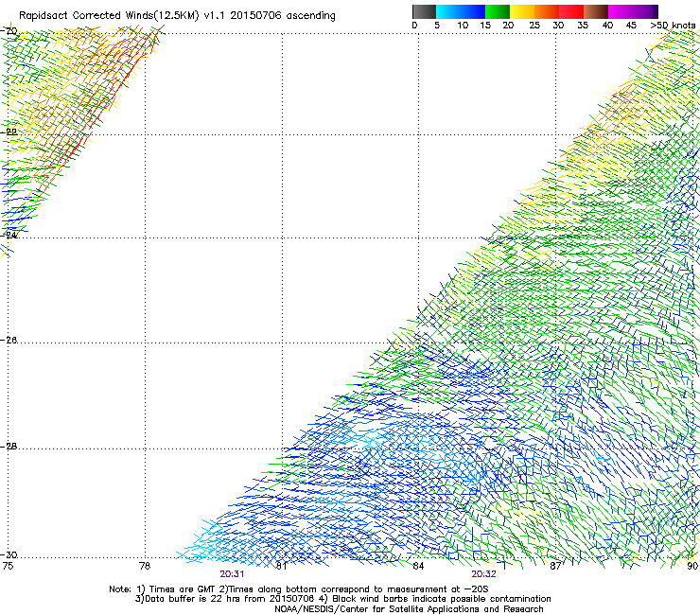Click the '90' longitude axis label

692,566
